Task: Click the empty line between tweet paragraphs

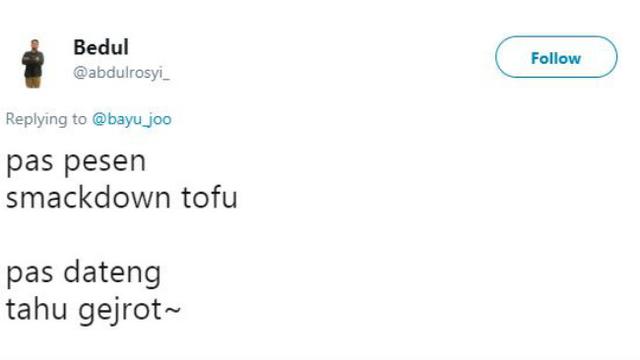Action: click(x=122, y=235)
